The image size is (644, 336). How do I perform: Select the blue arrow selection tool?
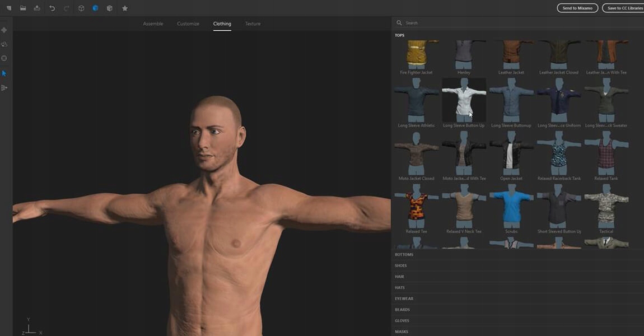pyautogui.click(x=4, y=73)
